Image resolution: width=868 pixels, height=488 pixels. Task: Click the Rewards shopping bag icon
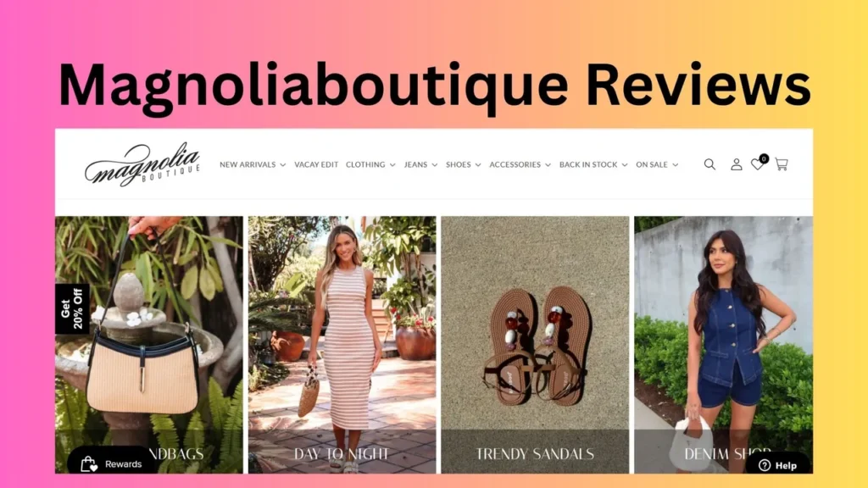88,463
